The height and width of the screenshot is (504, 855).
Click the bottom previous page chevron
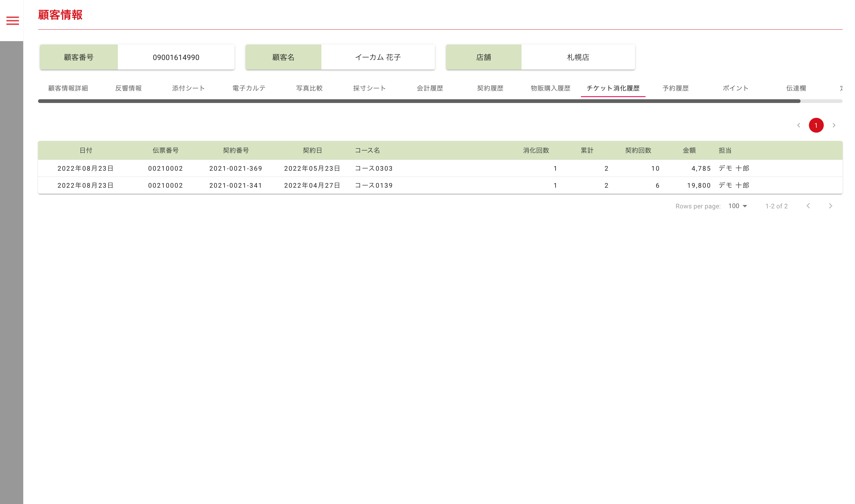[808, 206]
